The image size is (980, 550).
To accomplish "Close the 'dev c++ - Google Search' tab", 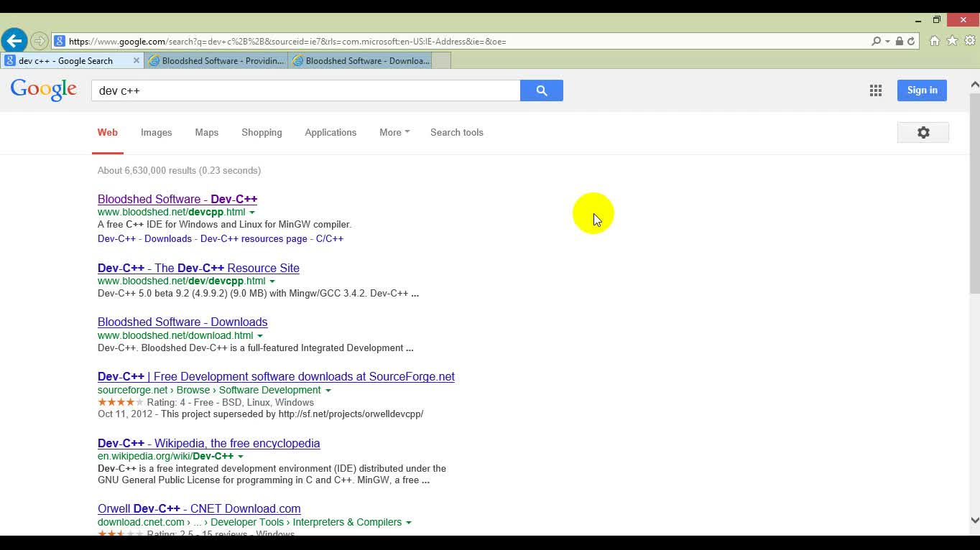I will pyautogui.click(x=137, y=61).
